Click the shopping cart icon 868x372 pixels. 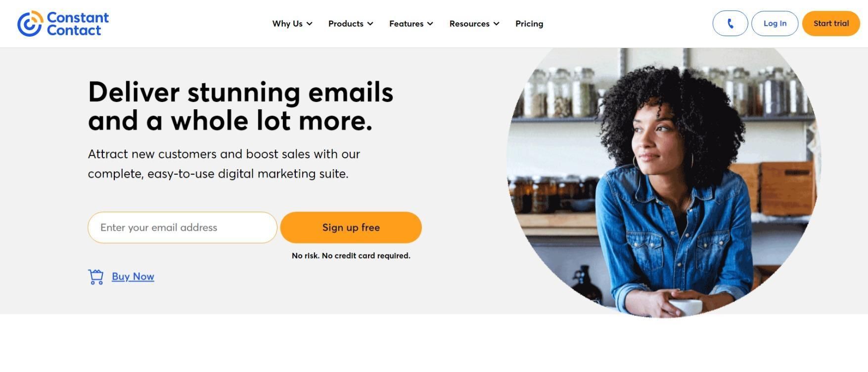(x=96, y=277)
